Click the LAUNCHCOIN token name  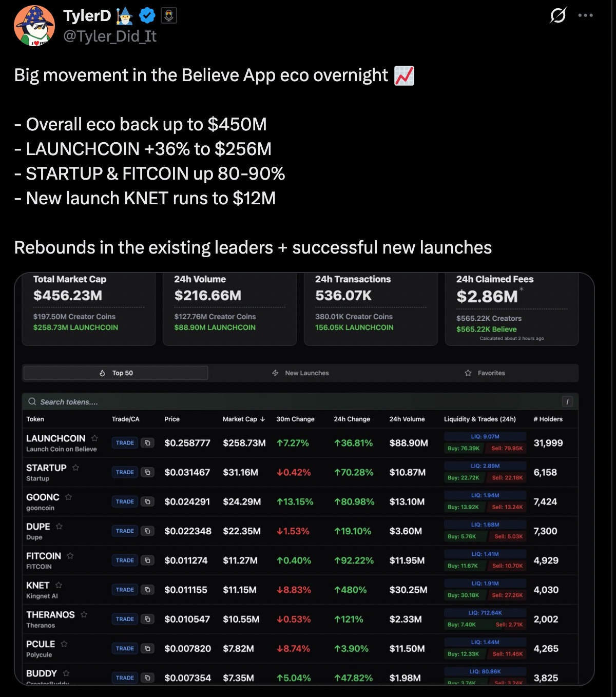click(x=56, y=438)
